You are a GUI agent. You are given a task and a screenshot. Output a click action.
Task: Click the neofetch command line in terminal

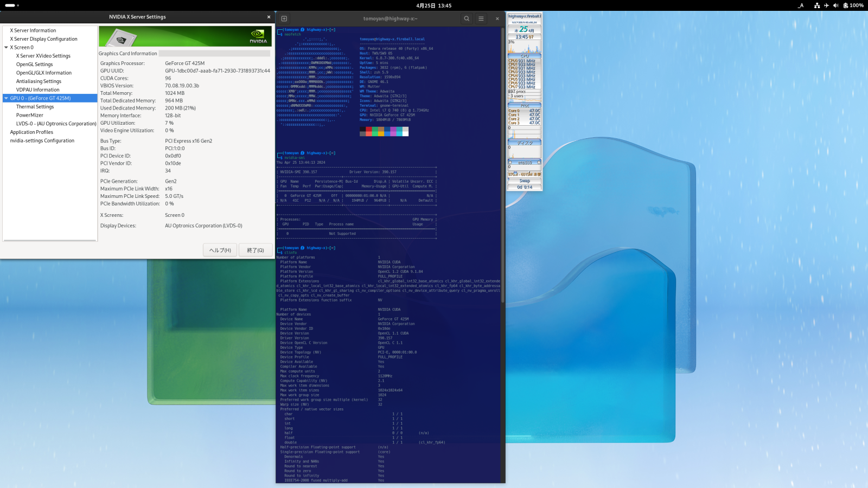pyautogui.click(x=292, y=34)
